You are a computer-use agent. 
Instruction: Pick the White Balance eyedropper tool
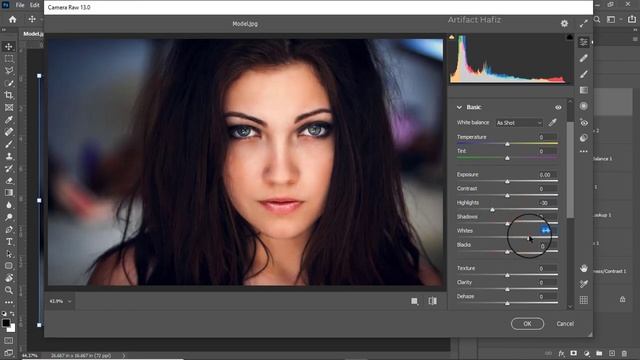[x=552, y=122]
